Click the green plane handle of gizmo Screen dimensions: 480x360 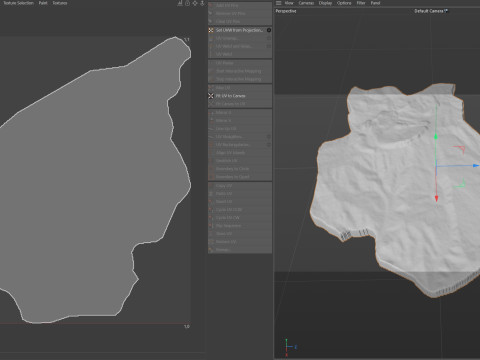click(460, 184)
